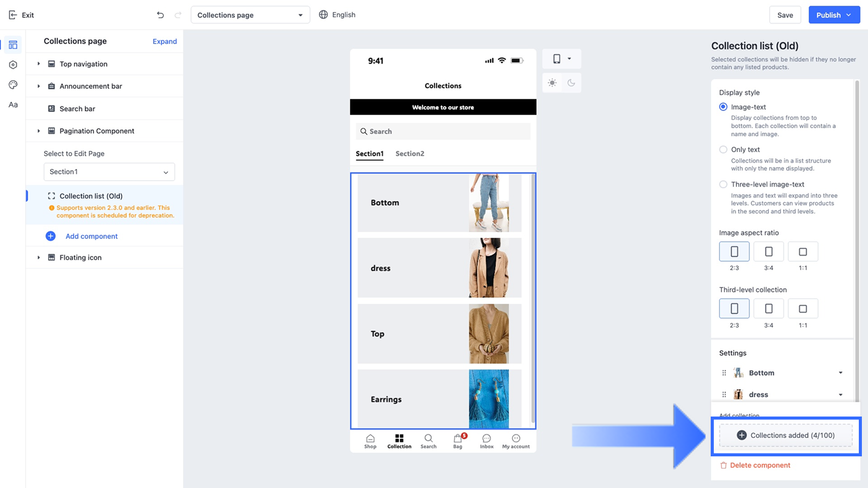The width and height of the screenshot is (868, 488).
Task: Select the Only text display style
Action: coord(723,150)
